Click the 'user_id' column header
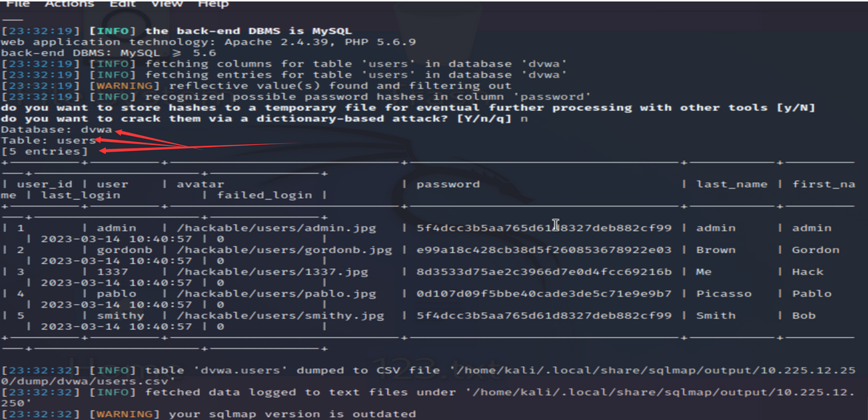This screenshot has height=420, width=868. (x=45, y=184)
